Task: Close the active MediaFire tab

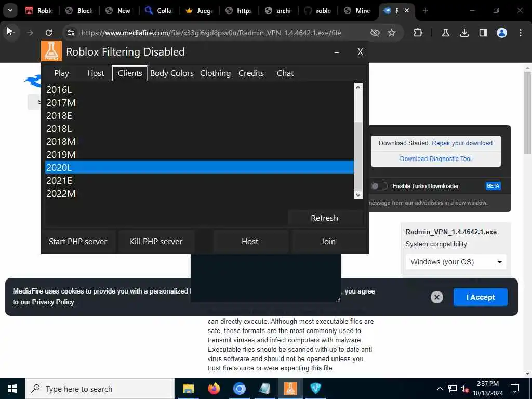Action: click(x=407, y=10)
